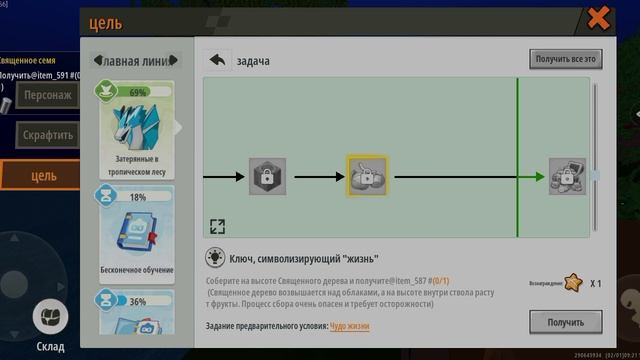Open the Персонаж tab

click(x=47, y=96)
